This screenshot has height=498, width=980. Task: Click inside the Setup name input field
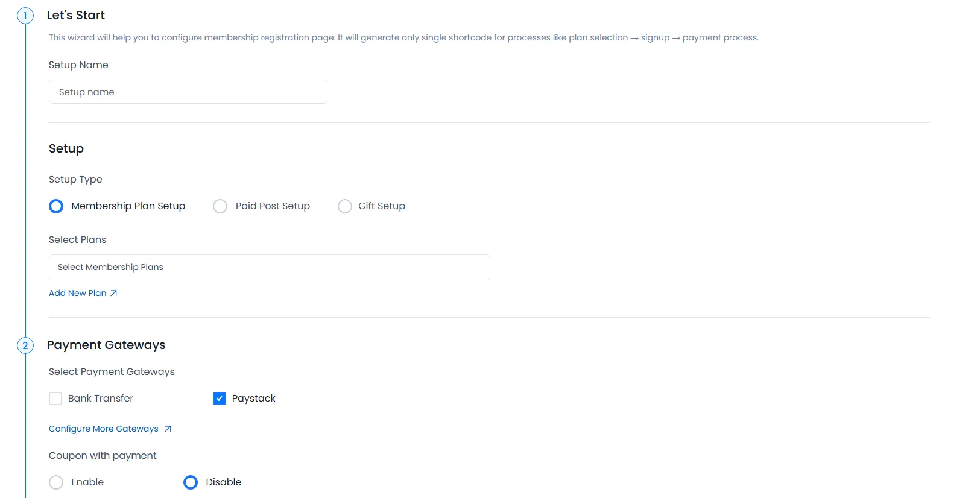(x=188, y=92)
